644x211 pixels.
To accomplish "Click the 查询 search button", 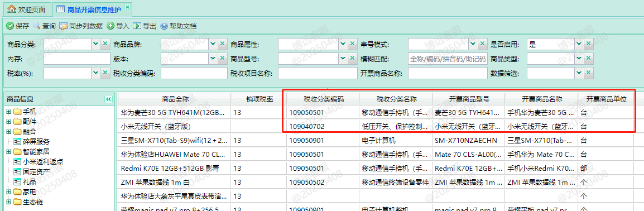I will point(44,26).
